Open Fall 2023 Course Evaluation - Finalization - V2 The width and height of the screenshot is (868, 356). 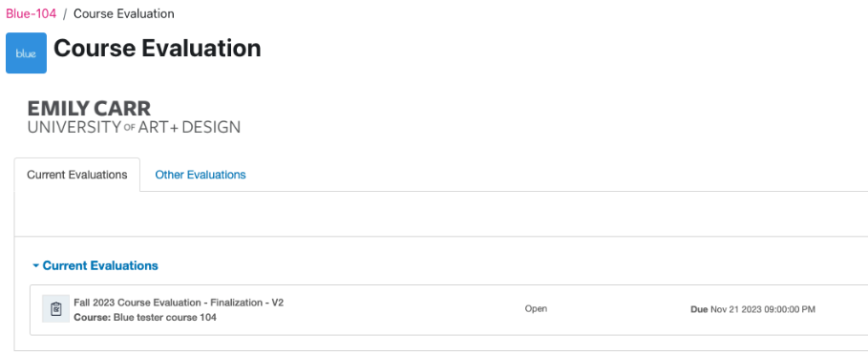(179, 303)
